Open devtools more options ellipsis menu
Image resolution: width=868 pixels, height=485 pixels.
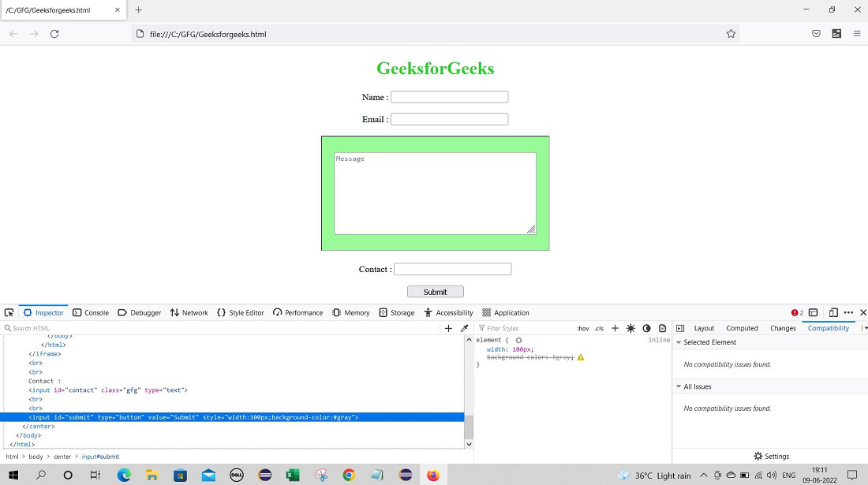[848, 313]
